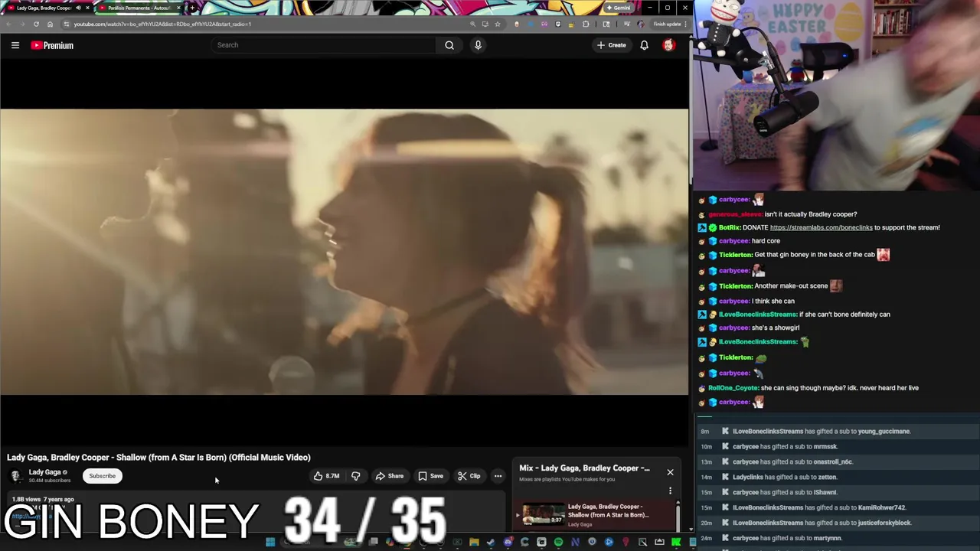Viewport: 980px width, 551px height.
Task: Share the Shallow video
Action: [x=389, y=476]
